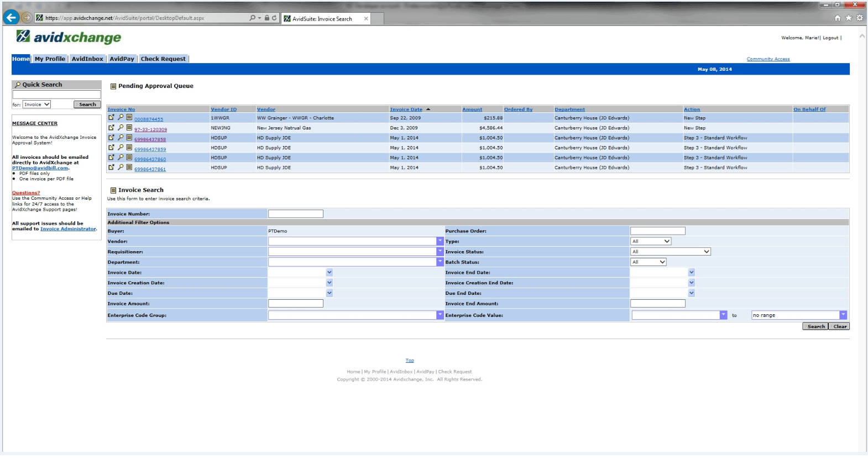
Task: Open the Check Request tab
Action: [163, 59]
